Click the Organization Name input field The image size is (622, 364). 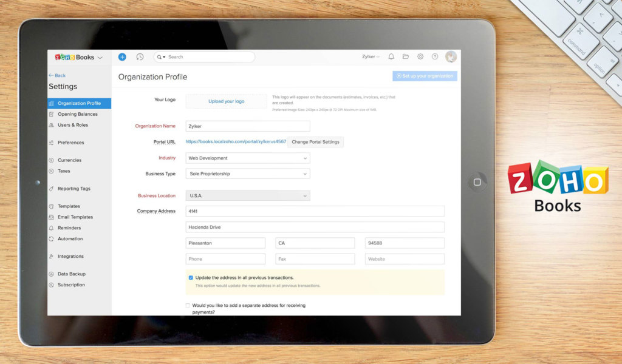[x=247, y=126]
